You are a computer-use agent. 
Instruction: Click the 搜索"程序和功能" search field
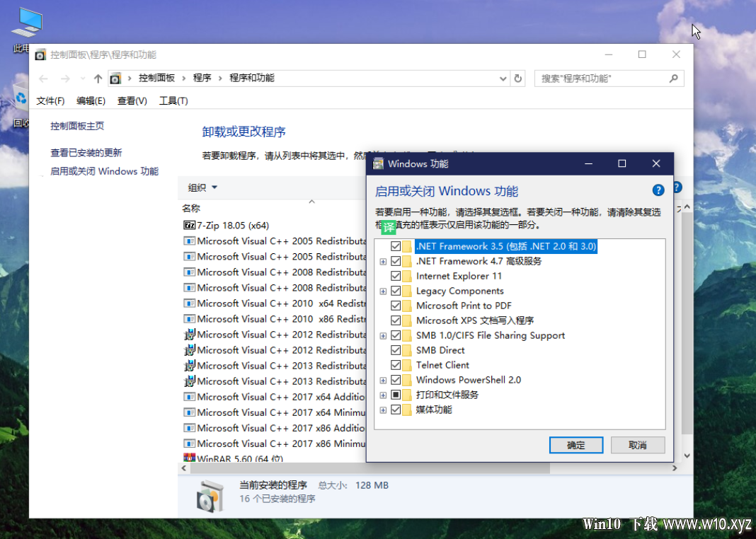click(609, 79)
